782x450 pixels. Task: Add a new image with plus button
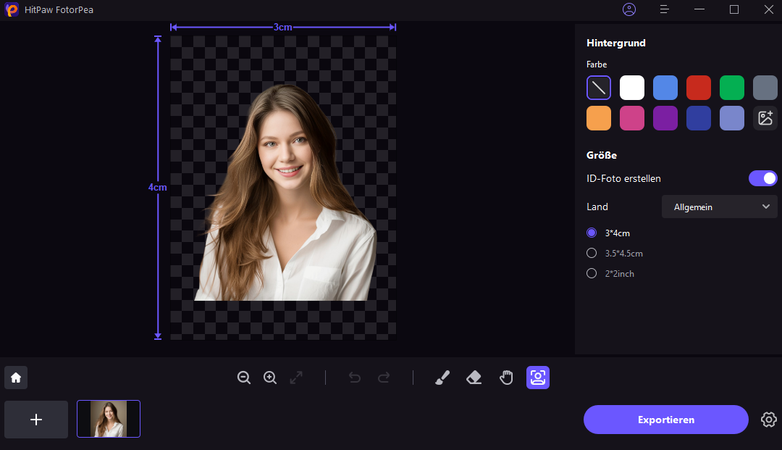pyautogui.click(x=36, y=419)
